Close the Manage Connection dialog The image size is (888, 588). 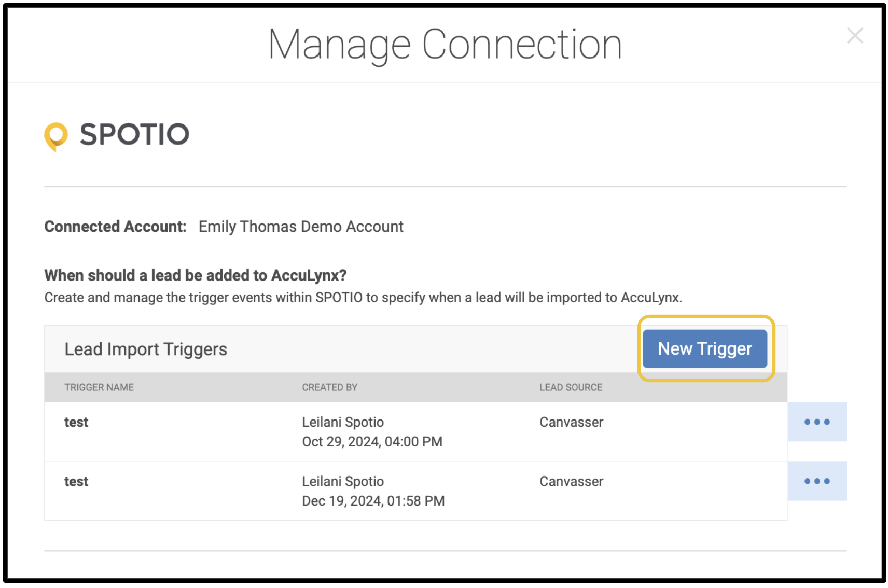point(855,36)
